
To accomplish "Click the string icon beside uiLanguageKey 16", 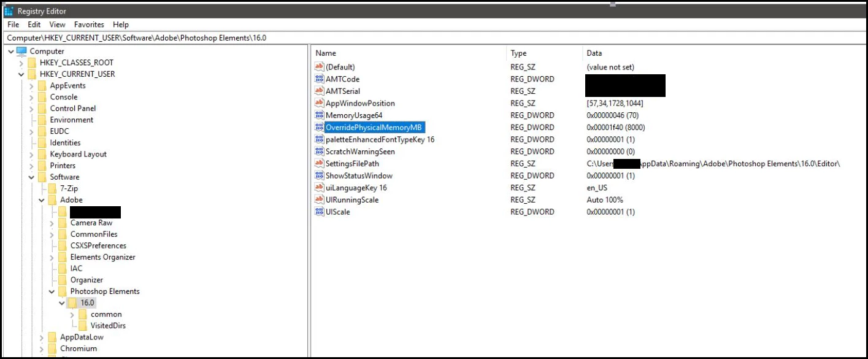I will pyautogui.click(x=319, y=188).
